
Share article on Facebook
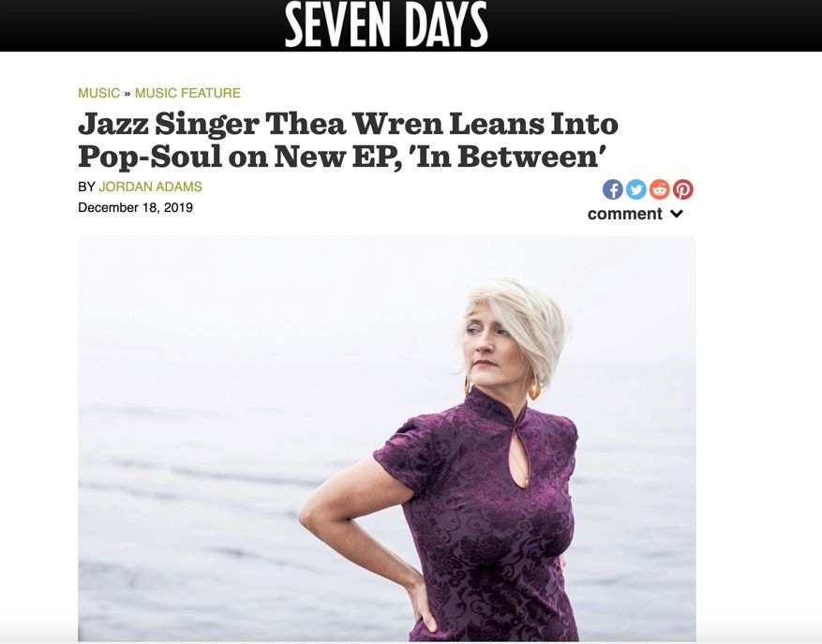612,189
